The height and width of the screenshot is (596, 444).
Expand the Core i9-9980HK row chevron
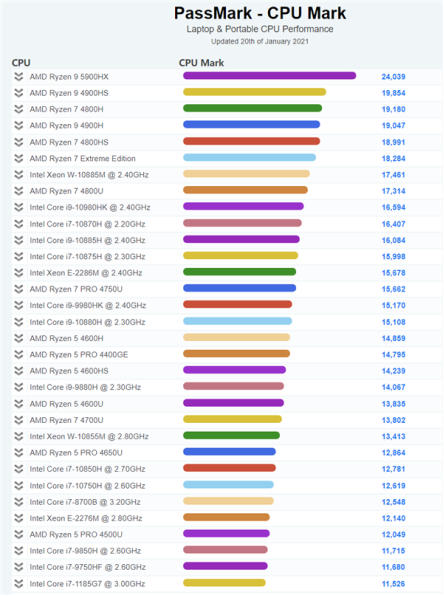[19, 306]
